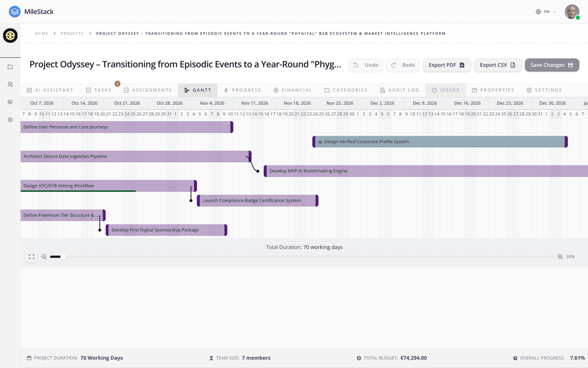Select the Gantt tab
This screenshot has height=368, width=588.
[x=198, y=90]
